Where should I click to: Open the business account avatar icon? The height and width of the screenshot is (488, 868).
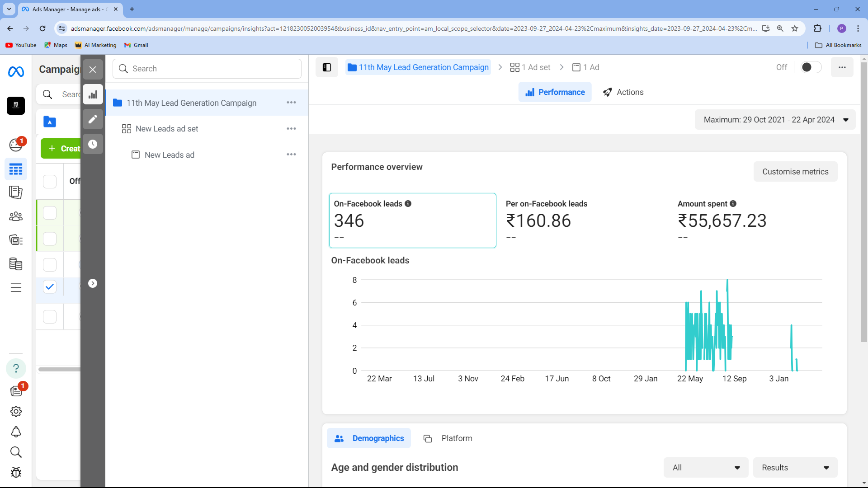click(16, 105)
